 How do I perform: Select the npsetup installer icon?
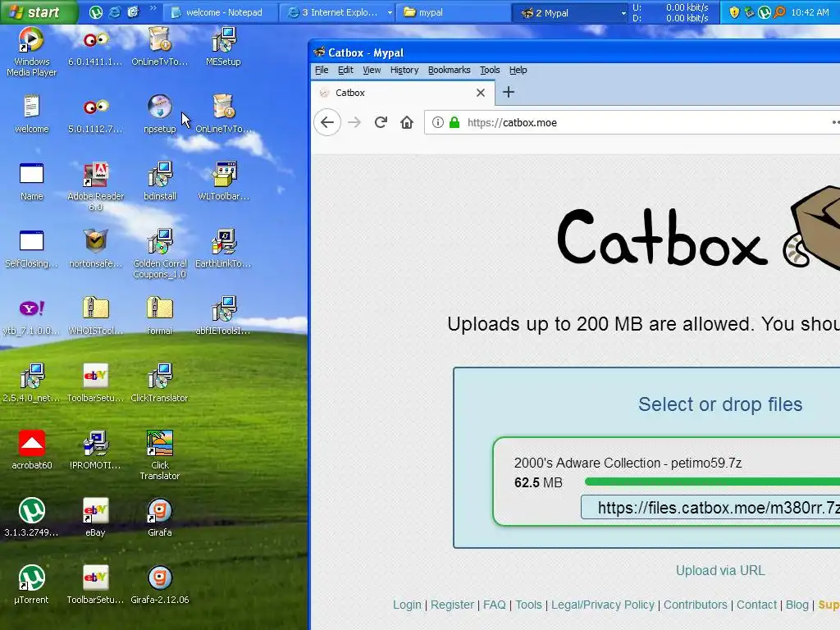coord(160,113)
